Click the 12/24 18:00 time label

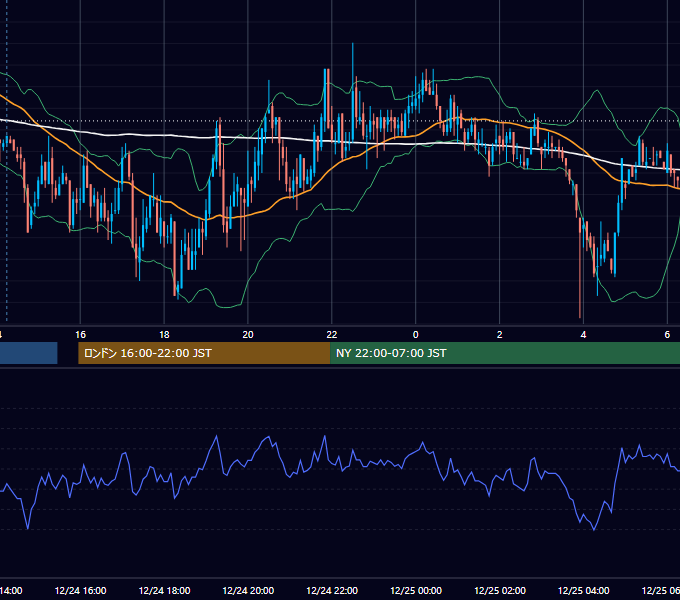[x=164, y=590]
